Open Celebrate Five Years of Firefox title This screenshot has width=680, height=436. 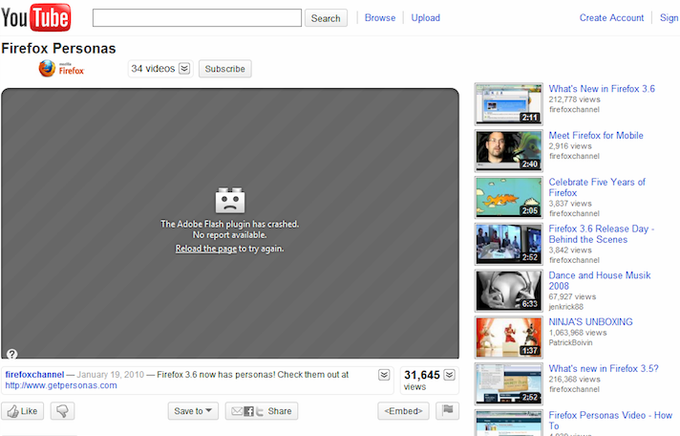597,187
